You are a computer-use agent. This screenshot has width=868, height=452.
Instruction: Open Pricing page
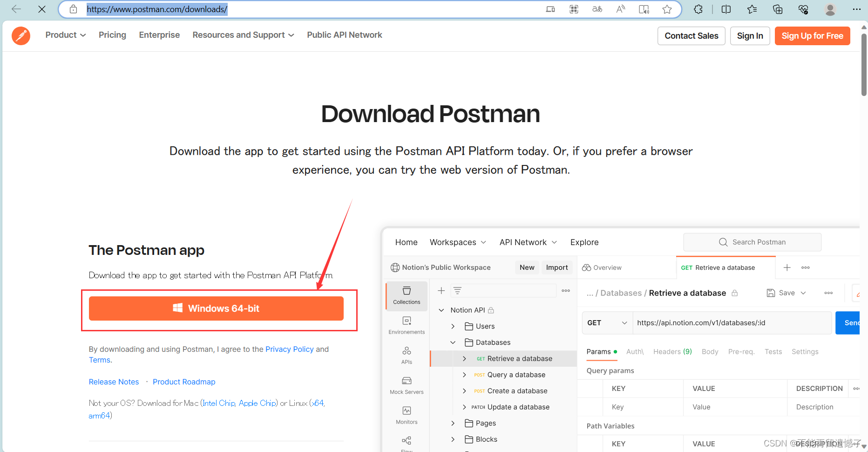pyautogui.click(x=112, y=35)
